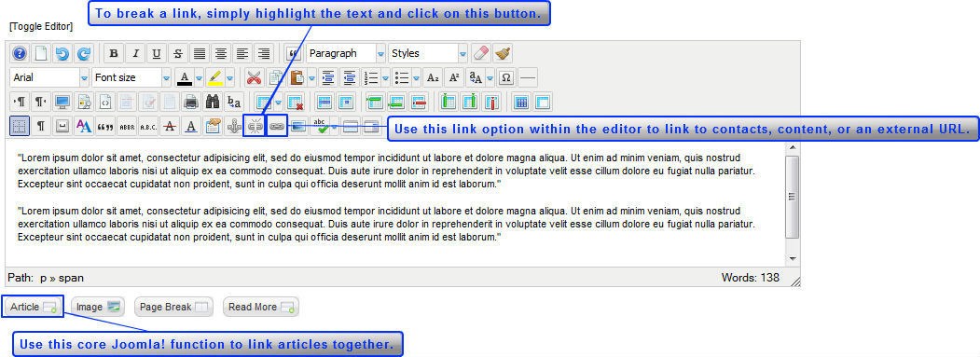Set text direction right to left

click(x=41, y=102)
